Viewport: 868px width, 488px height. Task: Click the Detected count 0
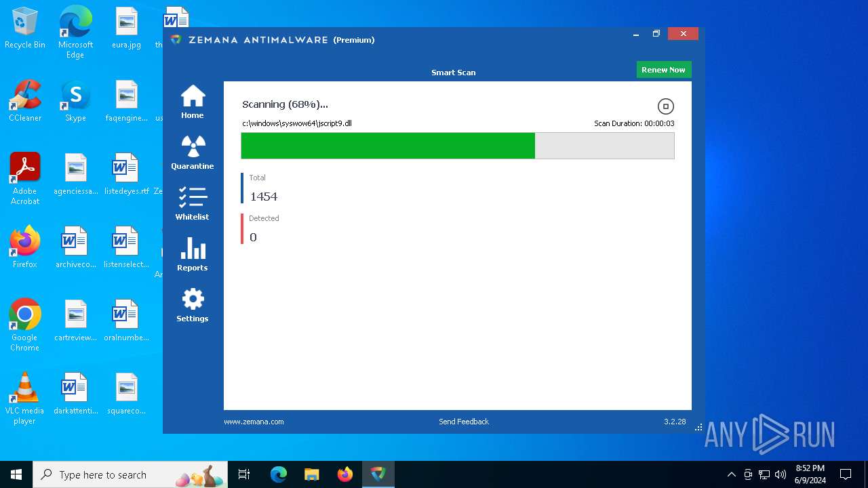253,237
